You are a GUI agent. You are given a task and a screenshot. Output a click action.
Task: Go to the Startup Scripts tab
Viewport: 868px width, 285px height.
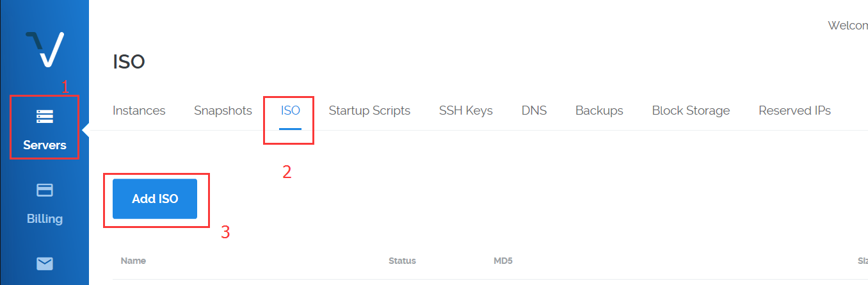(x=369, y=110)
